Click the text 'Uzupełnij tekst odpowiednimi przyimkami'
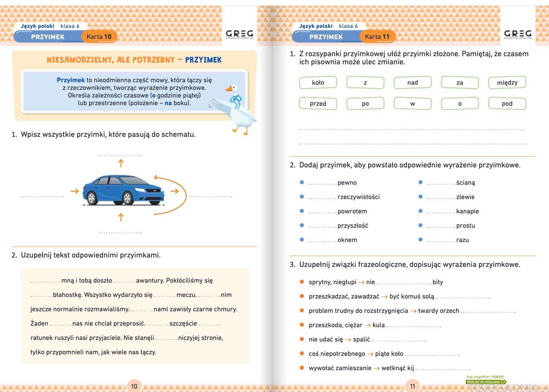The image size is (549, 392). 90,255
